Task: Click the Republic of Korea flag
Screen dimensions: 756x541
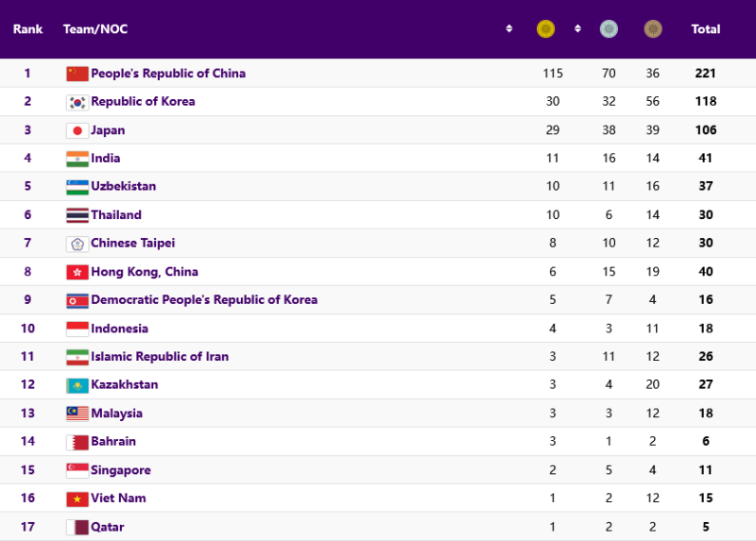Action: pos(77,102)
